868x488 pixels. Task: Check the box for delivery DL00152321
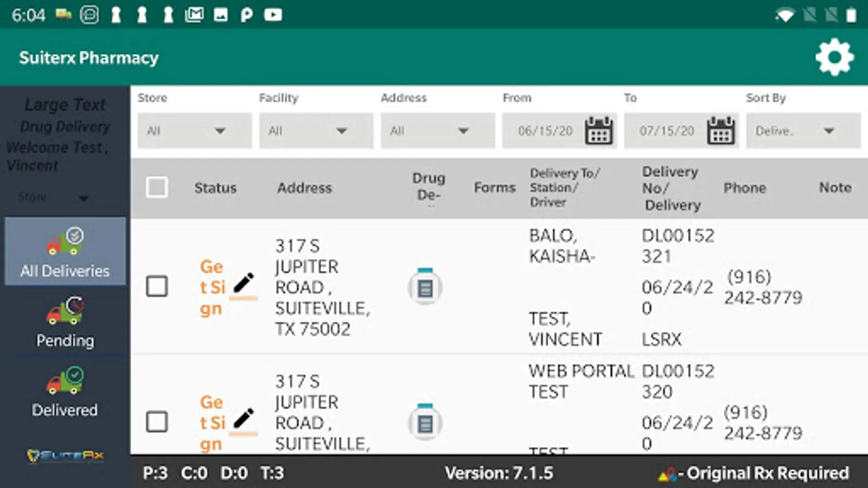click(x=157, y=286)
